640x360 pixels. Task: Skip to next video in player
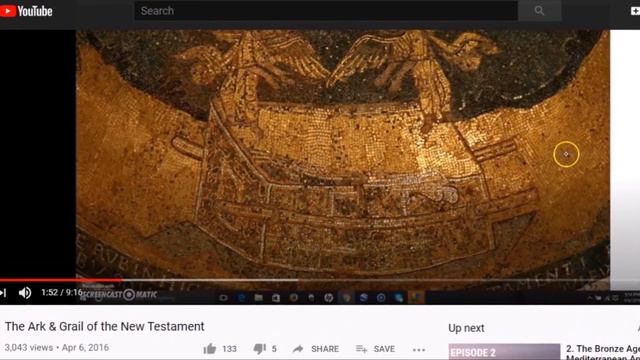(3, 293)
